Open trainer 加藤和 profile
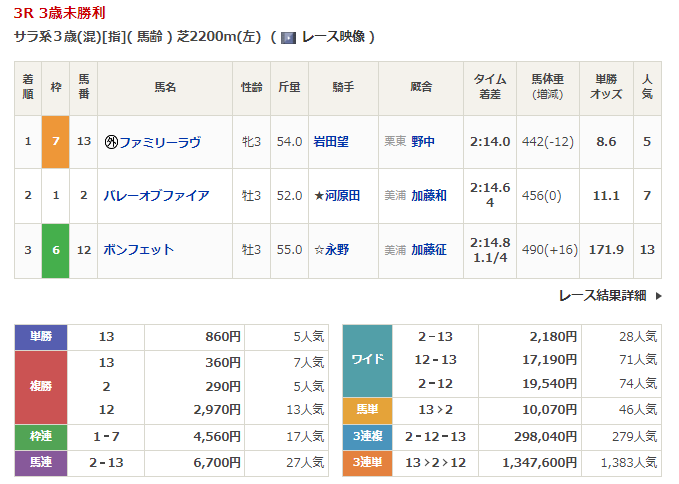 (x=428, y=196)
